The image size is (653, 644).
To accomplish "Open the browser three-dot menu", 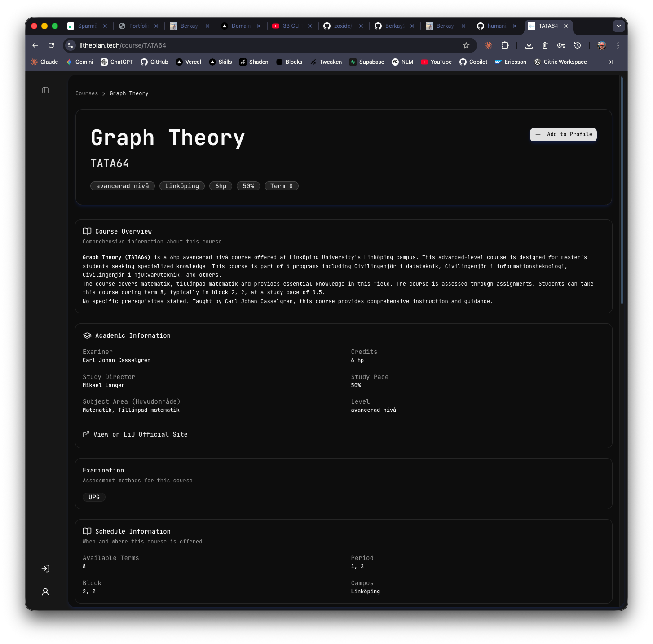I will [x=618, y=45].
